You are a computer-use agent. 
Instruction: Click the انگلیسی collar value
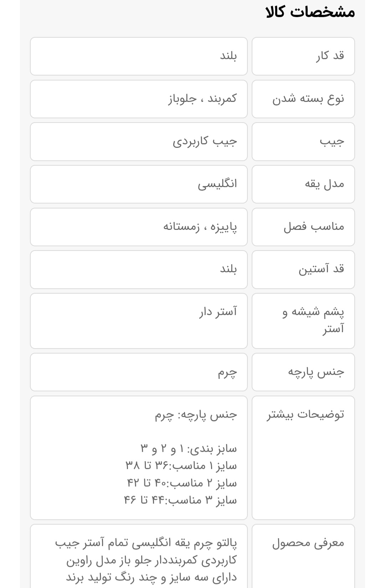click(x=217, y=184)
